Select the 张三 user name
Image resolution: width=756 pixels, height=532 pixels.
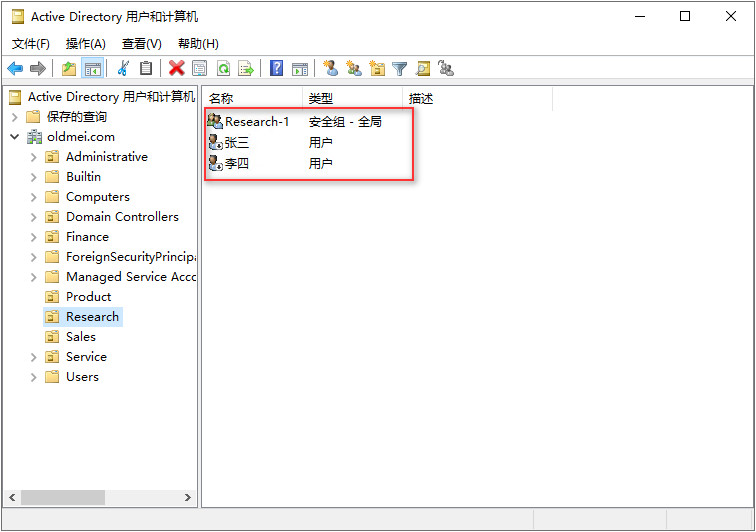tap(237, 142)
